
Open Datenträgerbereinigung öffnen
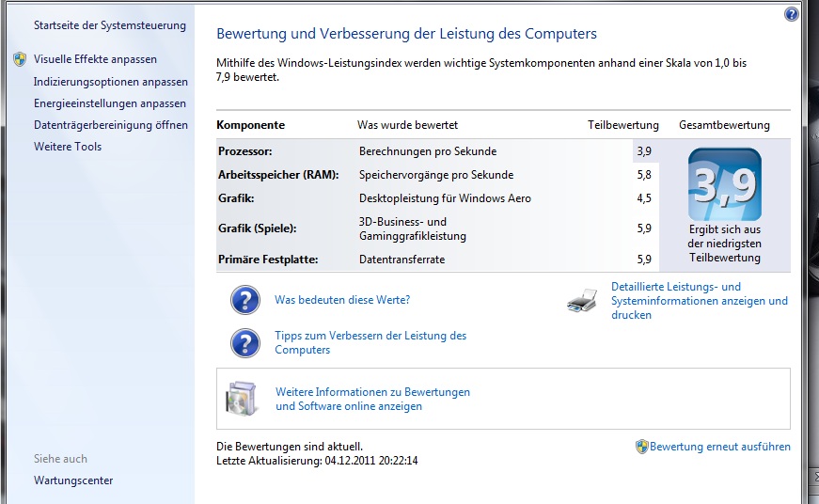click(111, 125)
